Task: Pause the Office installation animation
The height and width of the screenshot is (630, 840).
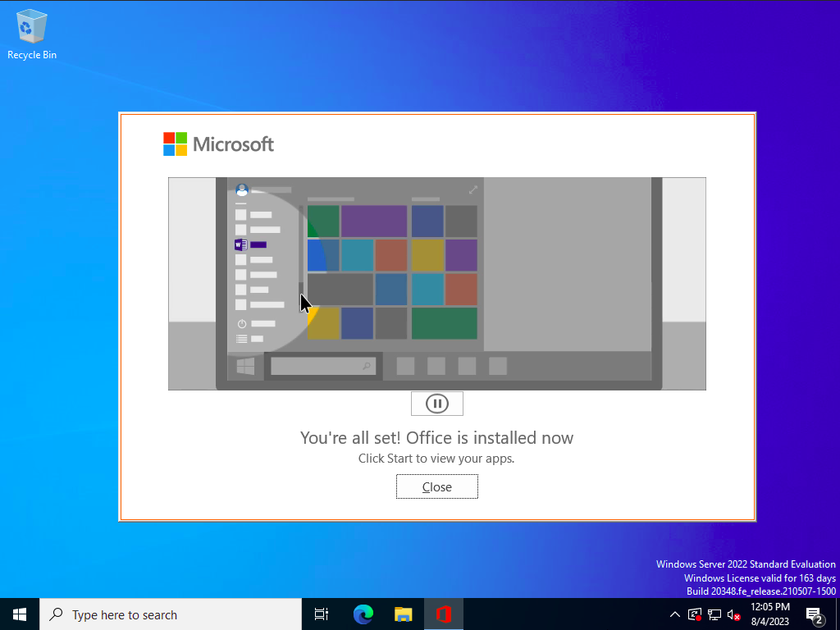Action: (x=436, y=404)
